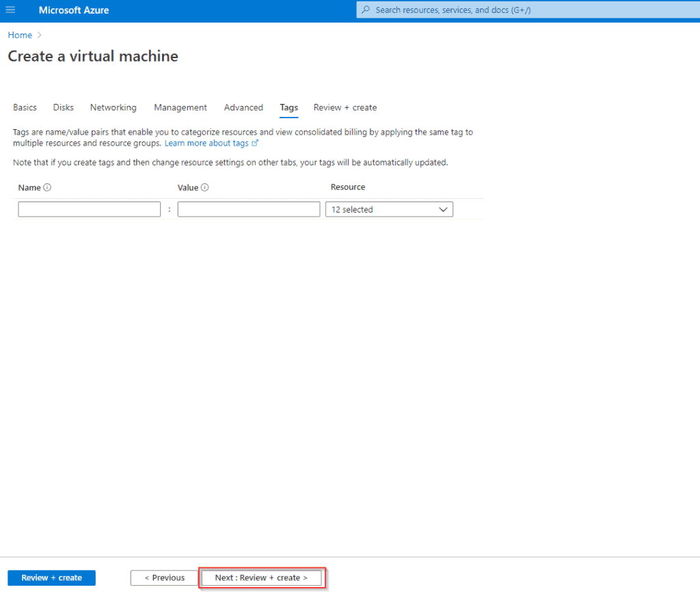Viewport: 700px width, 598px height.
Task: Click the tag Name input field
Action: coord(89,209)
